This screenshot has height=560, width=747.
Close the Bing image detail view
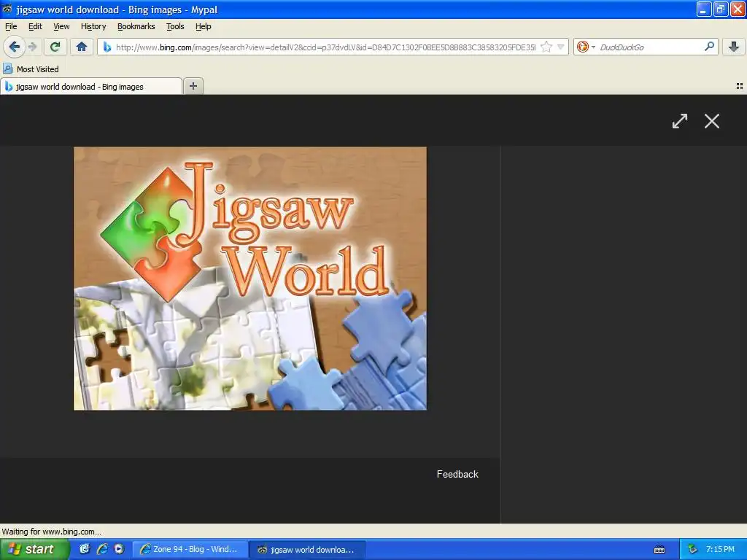point(712,121)
